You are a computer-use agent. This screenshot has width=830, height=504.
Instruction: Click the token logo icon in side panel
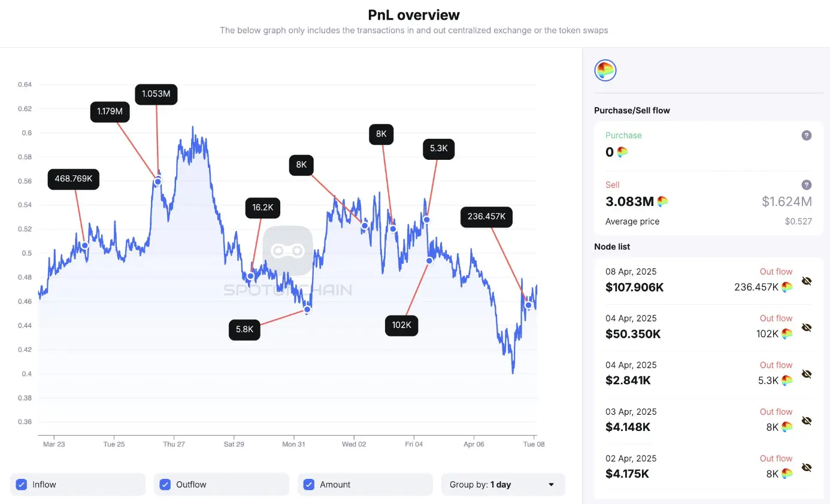pos(605,71)
